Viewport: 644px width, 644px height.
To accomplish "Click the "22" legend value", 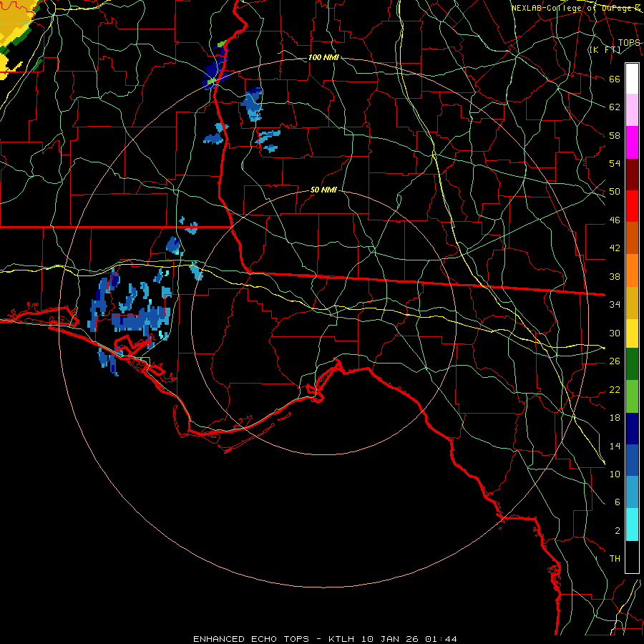I will coord(615,389).
